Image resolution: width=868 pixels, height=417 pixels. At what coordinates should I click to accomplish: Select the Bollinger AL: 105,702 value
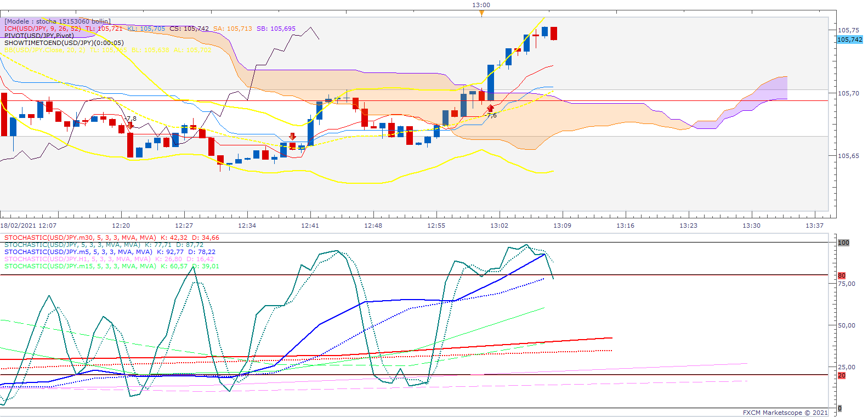192,50
